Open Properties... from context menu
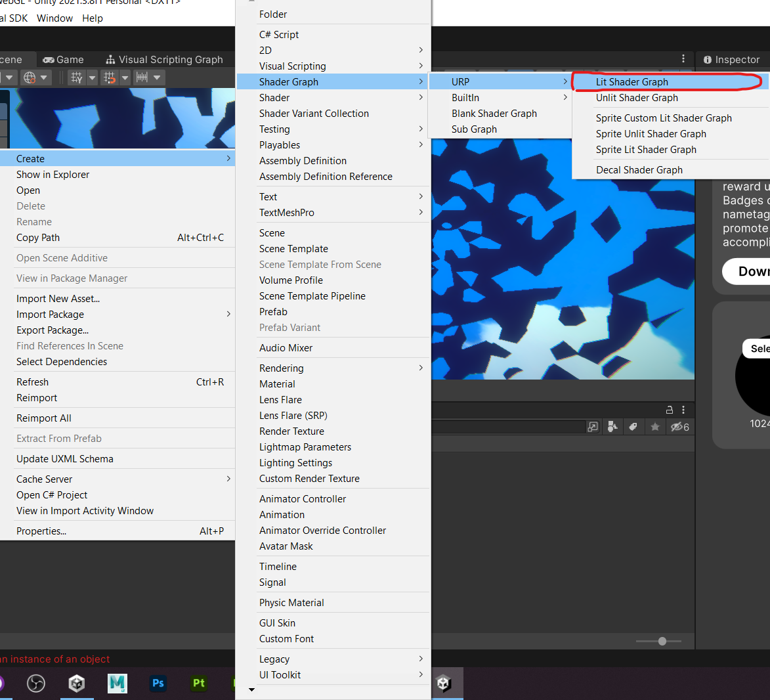Screen dimensions: 770x700 (x=118, y=531)
